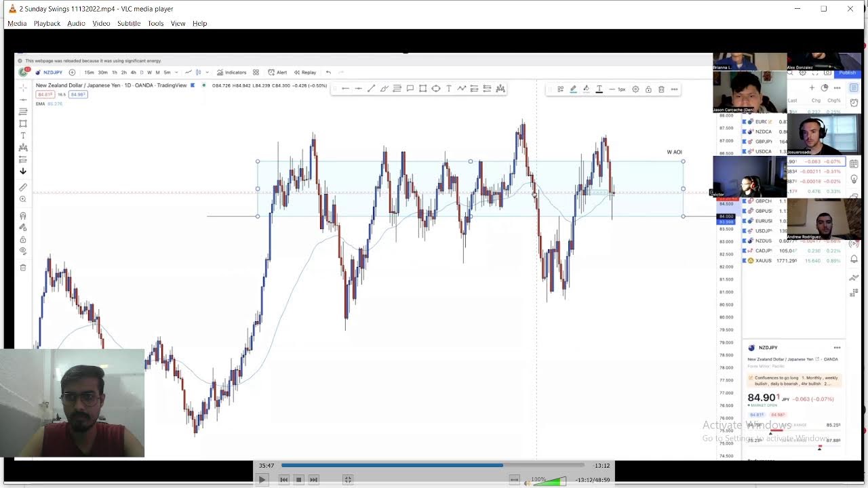868x488 pixels.
Task: Open drawing settings gear icon
Action: click(x=635, y=89)
